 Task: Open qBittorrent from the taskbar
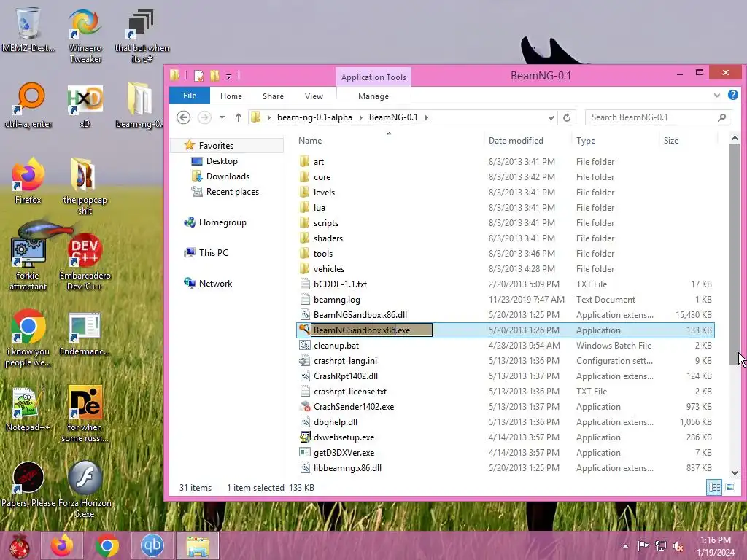[x=152, y=545]
